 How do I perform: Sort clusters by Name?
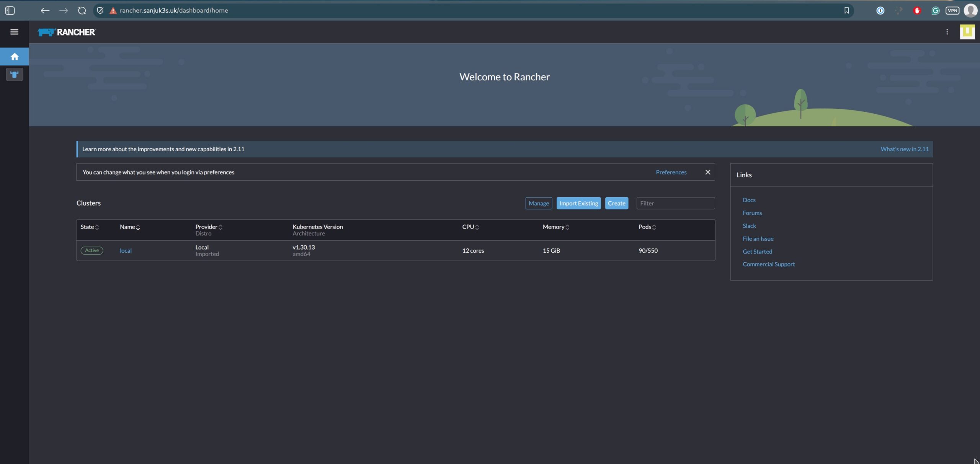130,227
